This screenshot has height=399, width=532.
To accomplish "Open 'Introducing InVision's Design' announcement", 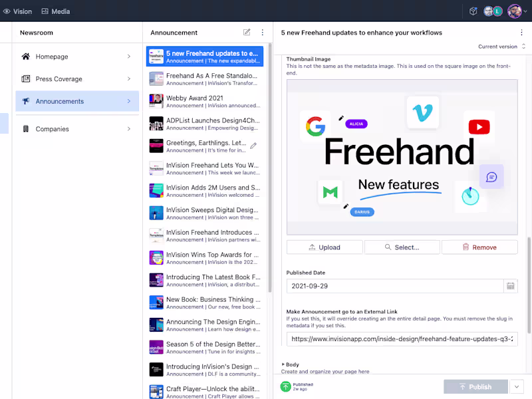I will click(x=205, y=370).
